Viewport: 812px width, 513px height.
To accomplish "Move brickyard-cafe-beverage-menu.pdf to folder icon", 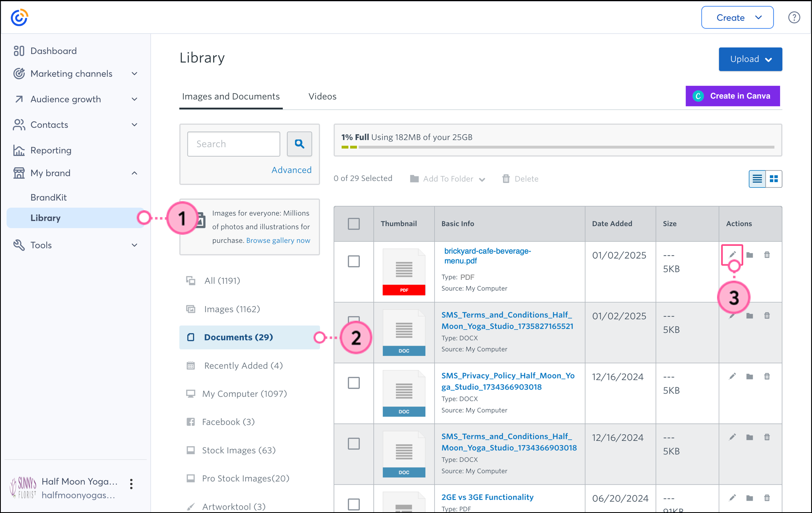I will [749, 255].
